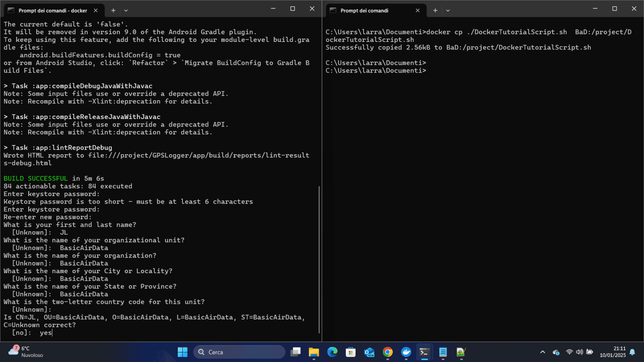Viewport: 644px width, 362px height.
Task: Click the docker terminal's vertical scrollbar
Action: tap(319, 260)
